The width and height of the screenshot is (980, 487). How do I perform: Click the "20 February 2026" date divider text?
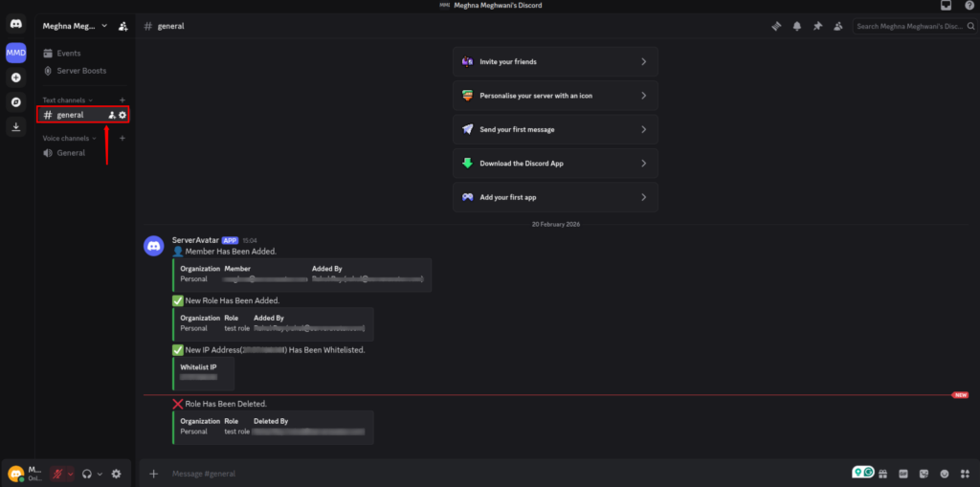click(556, 224)
